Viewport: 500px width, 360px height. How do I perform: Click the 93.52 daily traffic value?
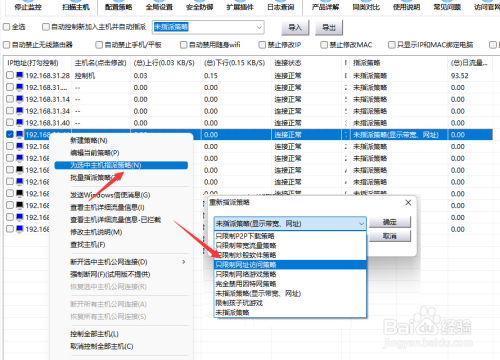[x=460, y=76]
